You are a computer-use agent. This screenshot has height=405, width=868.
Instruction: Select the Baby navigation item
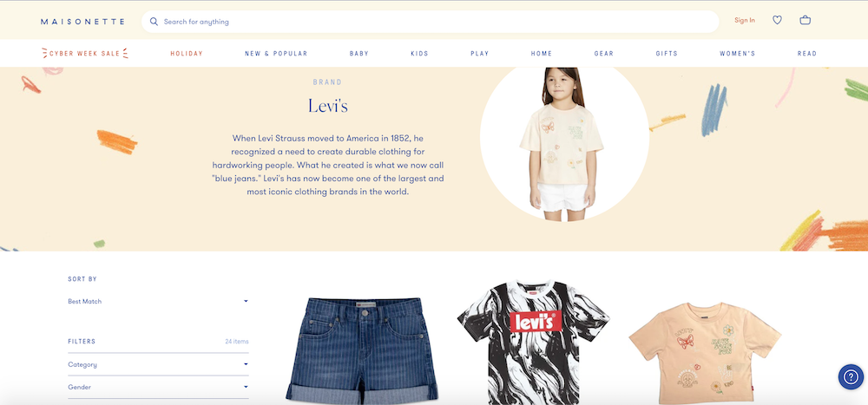359,54
